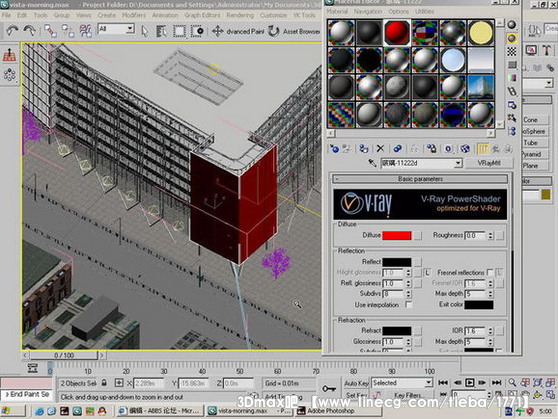
Task: Click Get Material in Material Editor
Action: [x=334, y=148]
